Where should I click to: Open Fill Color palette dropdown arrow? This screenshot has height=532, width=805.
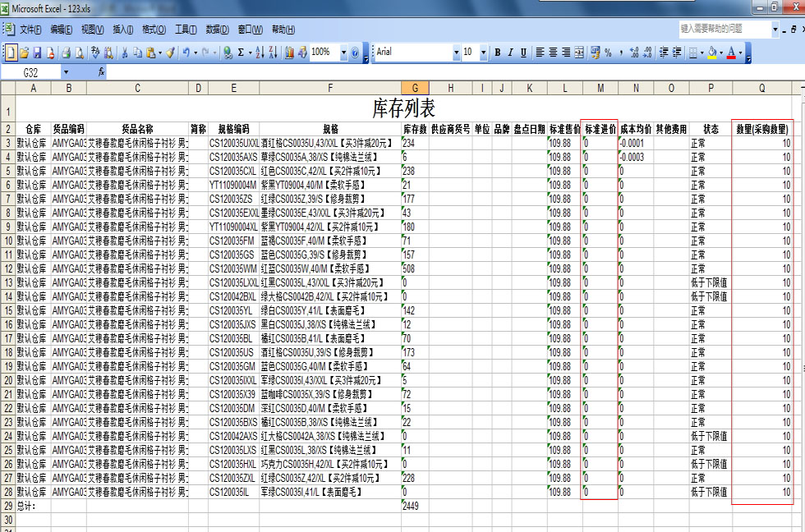click(721, 53)
